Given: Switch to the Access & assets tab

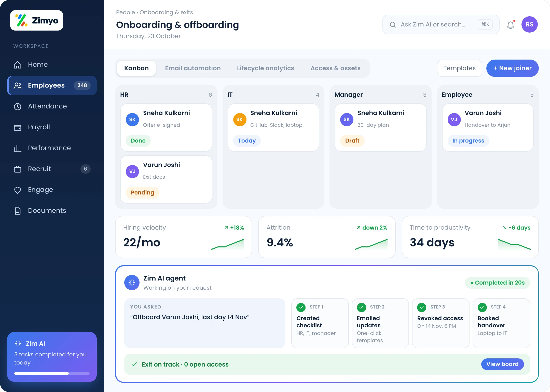Looking at the screenshot, I should click(x=335, y=68).
